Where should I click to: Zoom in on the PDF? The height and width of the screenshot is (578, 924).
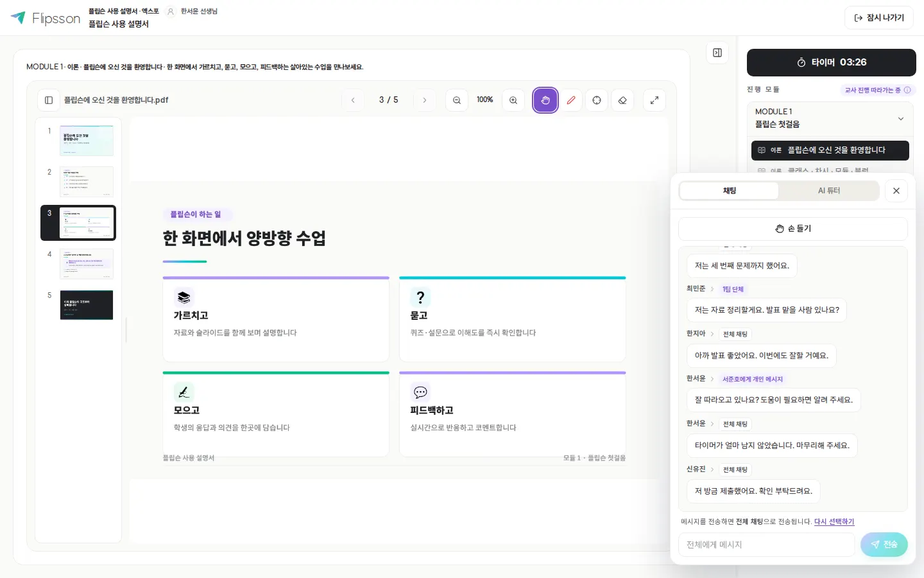(513, 100)
